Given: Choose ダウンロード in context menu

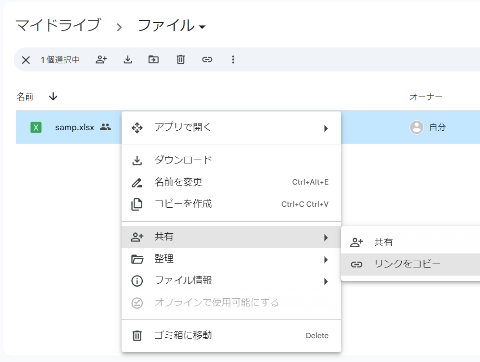Looking at the screenshot, I should [x=231, y=160].
